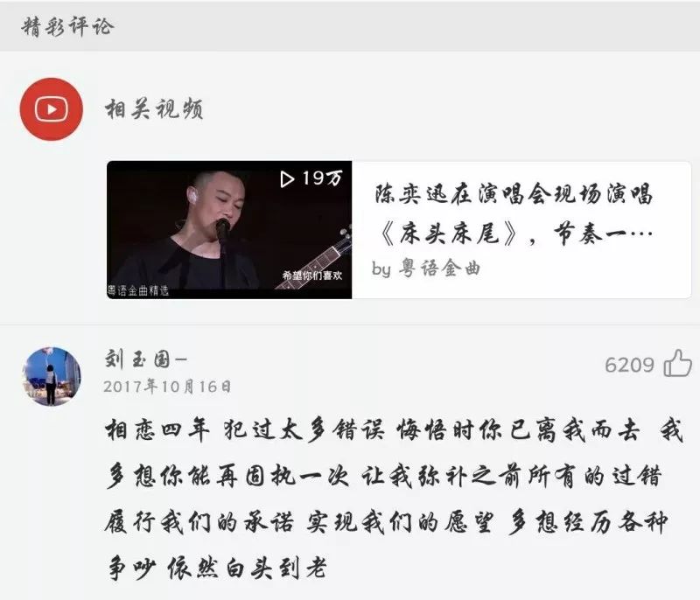Click the 相关视频 label
The height and width of the screenshot is (600, 700).
(154, 109)
